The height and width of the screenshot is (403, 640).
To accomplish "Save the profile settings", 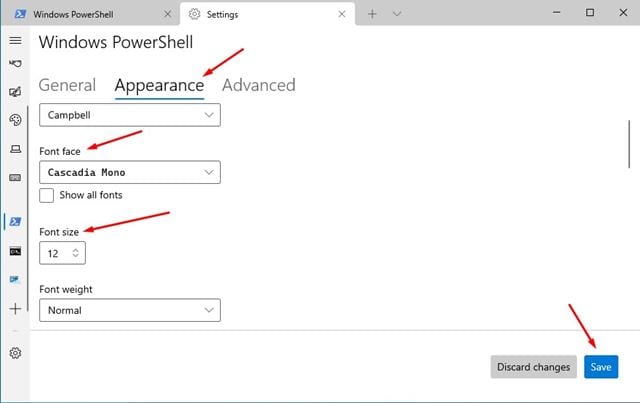I will [x=601, y=367].
